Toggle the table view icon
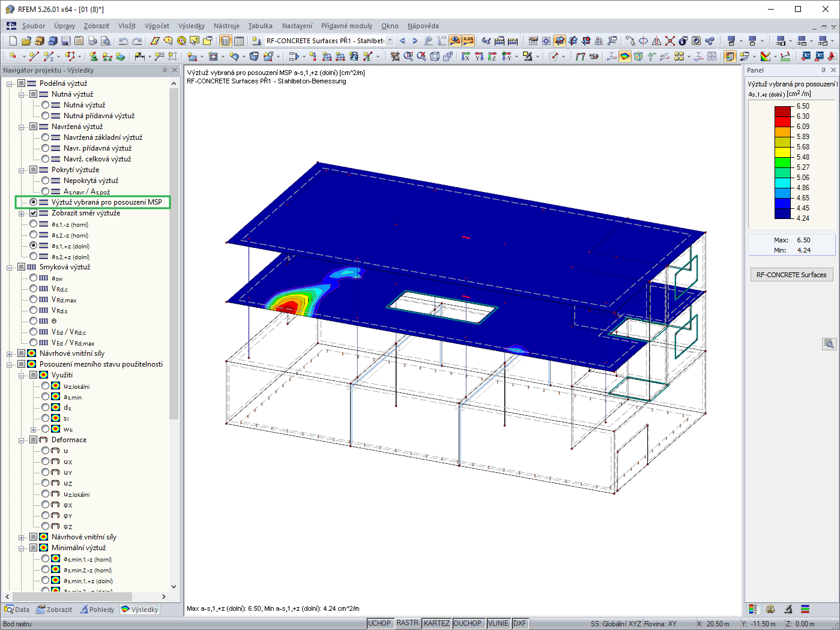 click(x=239, y=41)
